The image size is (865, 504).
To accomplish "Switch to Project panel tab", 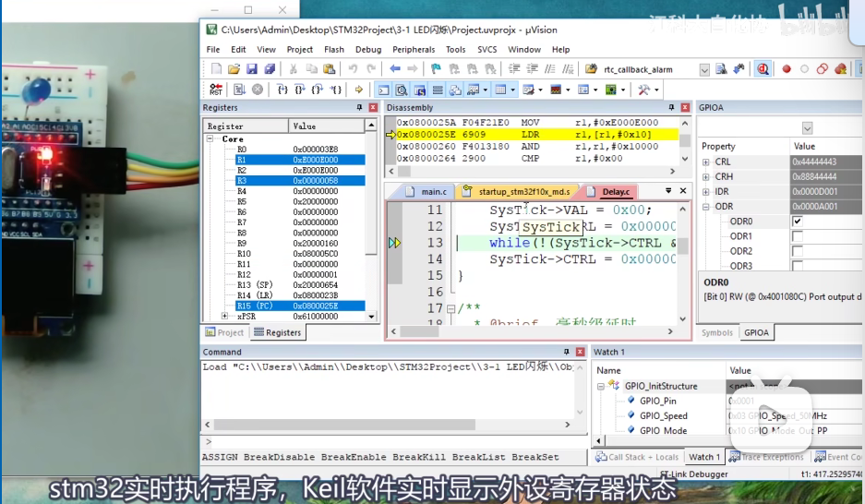I will [x=224, y=332].
